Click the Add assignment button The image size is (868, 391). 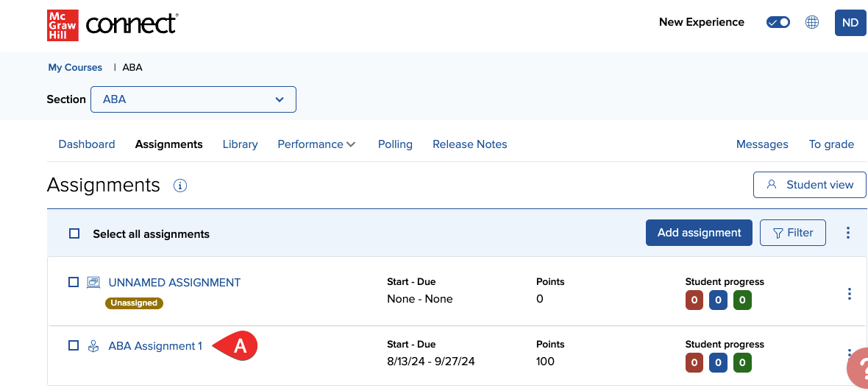(699, 233)
